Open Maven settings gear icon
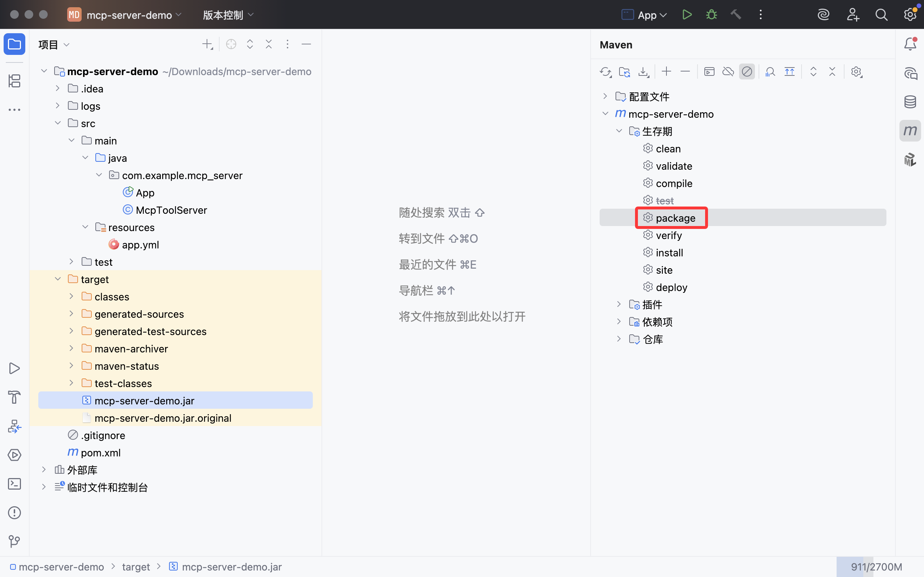The height and width of the screenshot is (577, 924). (x=856, y=72)
